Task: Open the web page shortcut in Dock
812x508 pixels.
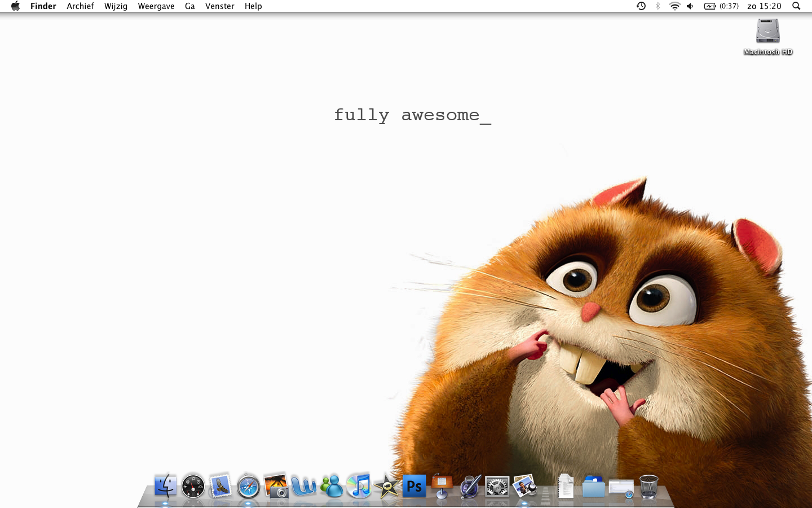Action: [x=621, y=488]
